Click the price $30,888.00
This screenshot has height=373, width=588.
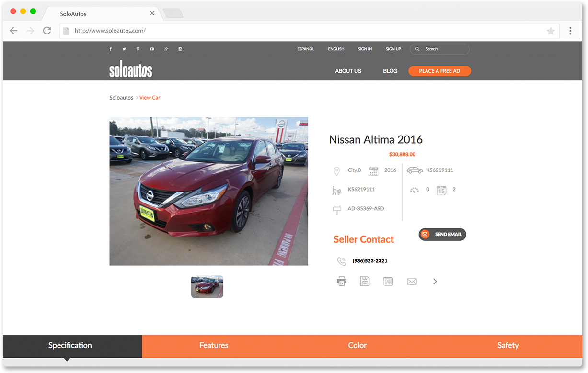tap(402, 154)
